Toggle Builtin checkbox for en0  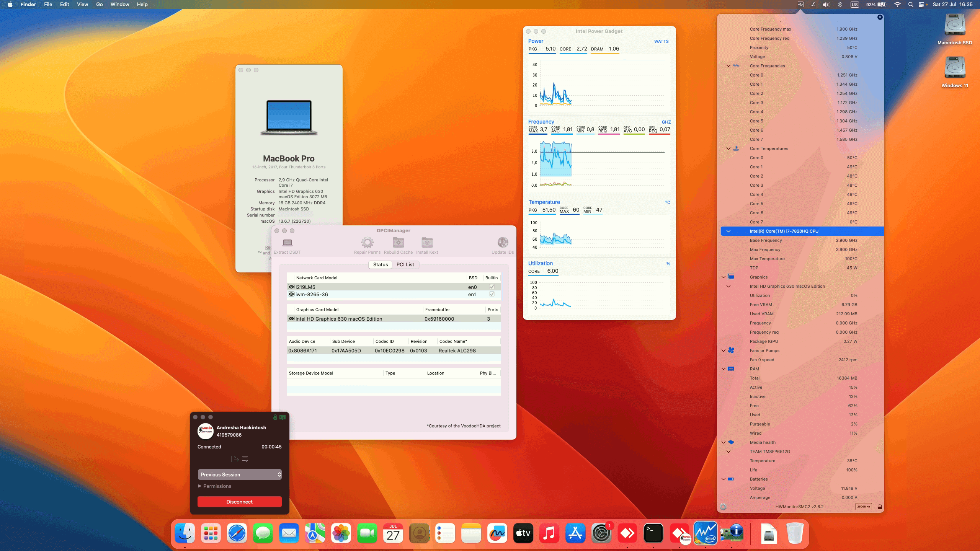[492, 287]
